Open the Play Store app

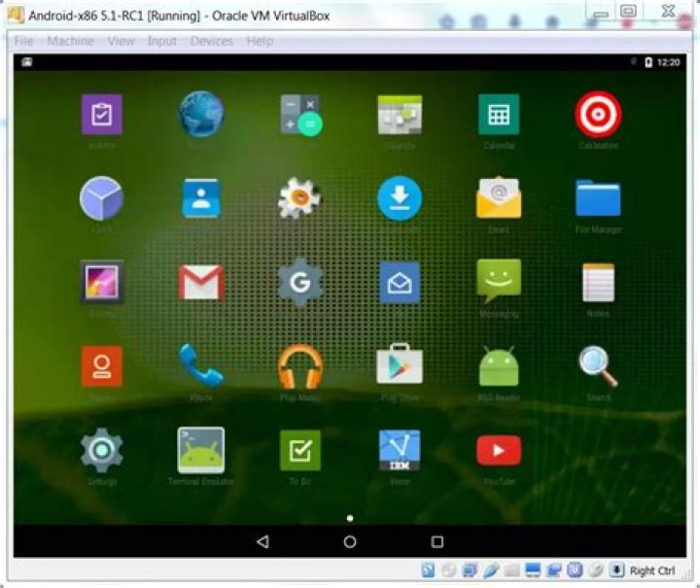[x=400, y=364]
